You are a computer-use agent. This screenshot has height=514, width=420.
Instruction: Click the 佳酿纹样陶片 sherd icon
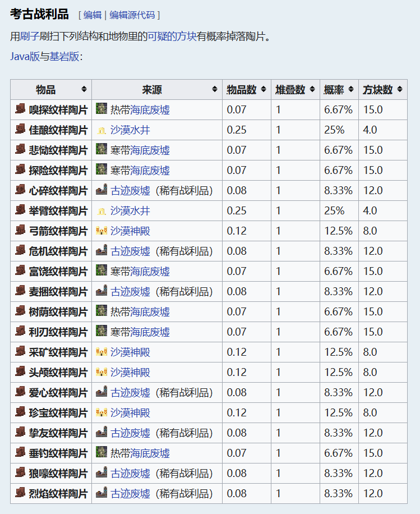click(x=20, y=129)
